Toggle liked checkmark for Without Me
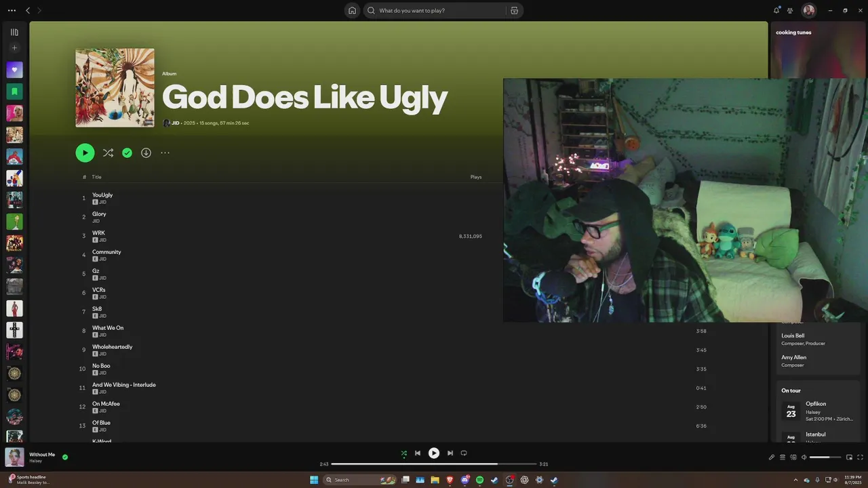 point(65,457)
